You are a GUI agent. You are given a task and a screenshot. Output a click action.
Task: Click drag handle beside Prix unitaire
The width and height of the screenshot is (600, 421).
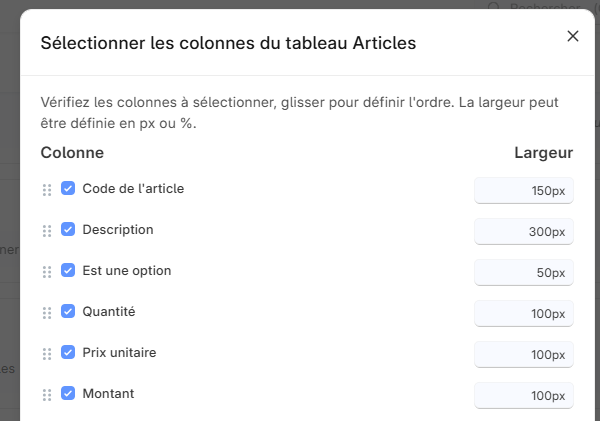(x=47, y=353)
